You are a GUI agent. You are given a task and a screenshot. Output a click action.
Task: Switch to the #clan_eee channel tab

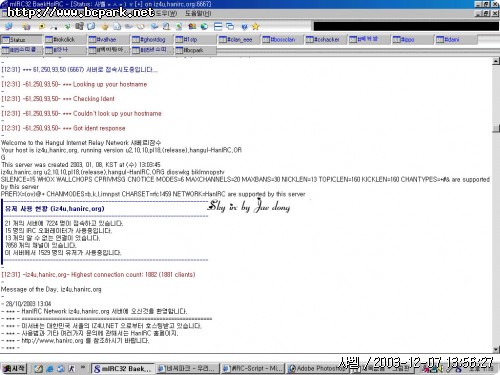(238, 40)
